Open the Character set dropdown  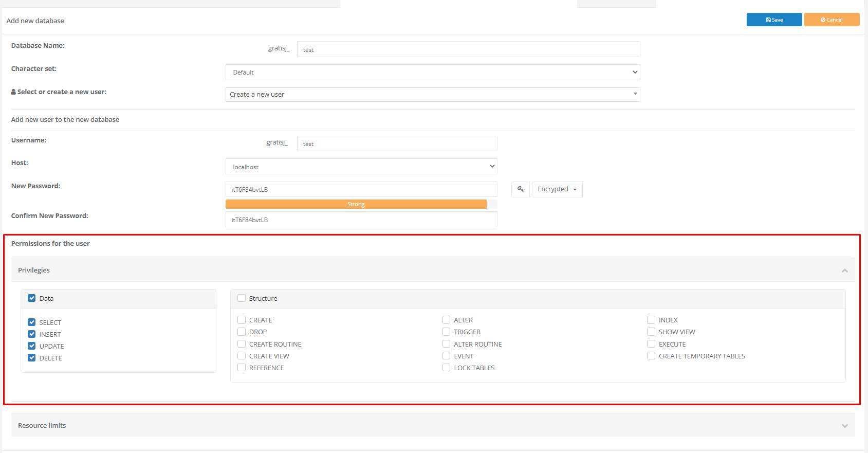click(433, 72)
